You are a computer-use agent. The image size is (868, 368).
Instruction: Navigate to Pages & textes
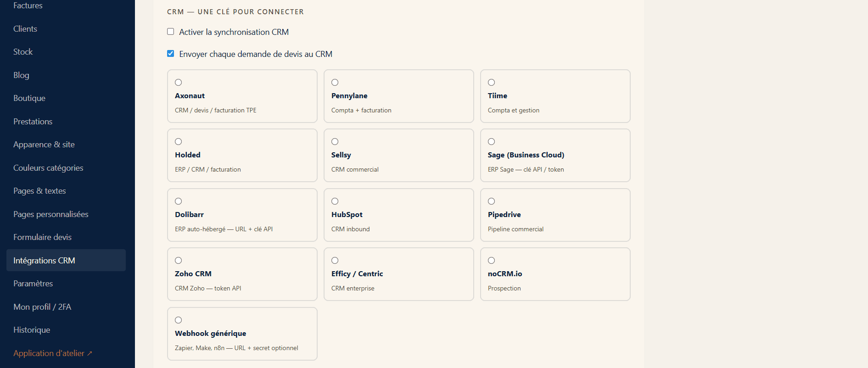pyautogui.click(x=66, y=191)
